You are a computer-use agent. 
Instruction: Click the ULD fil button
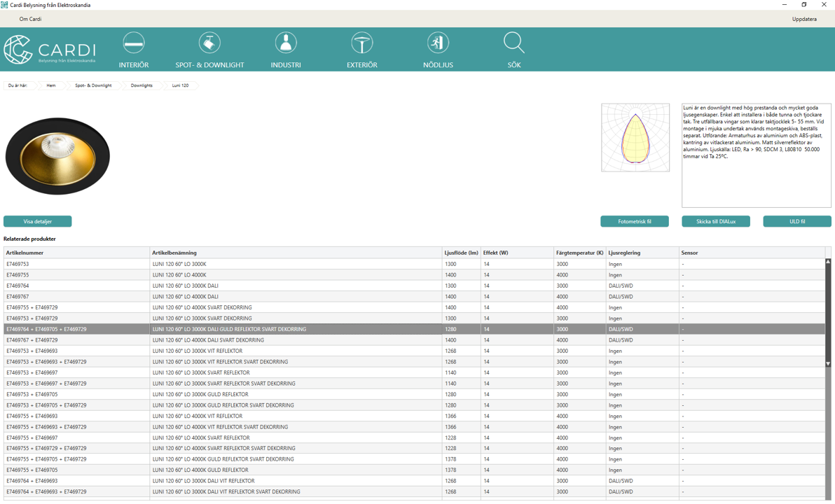click(797, 221)
